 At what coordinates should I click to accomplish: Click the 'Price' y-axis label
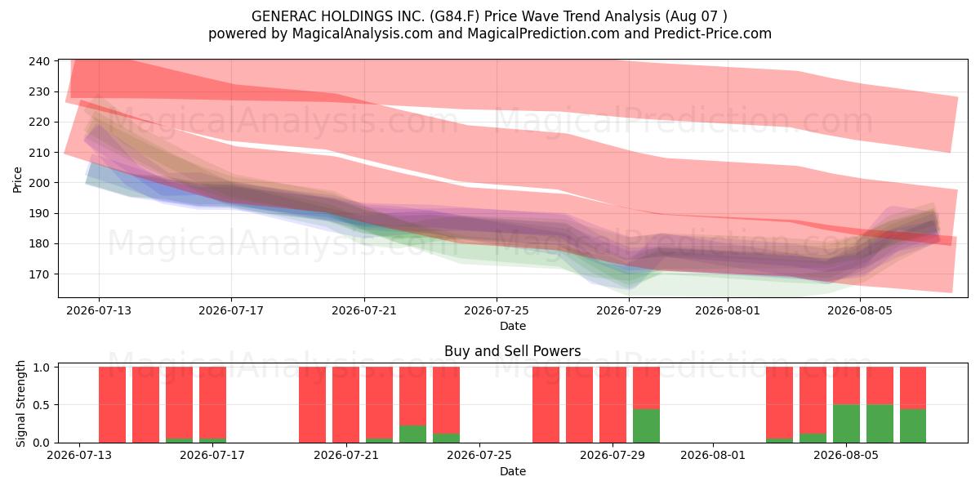[x=18, y=179]
